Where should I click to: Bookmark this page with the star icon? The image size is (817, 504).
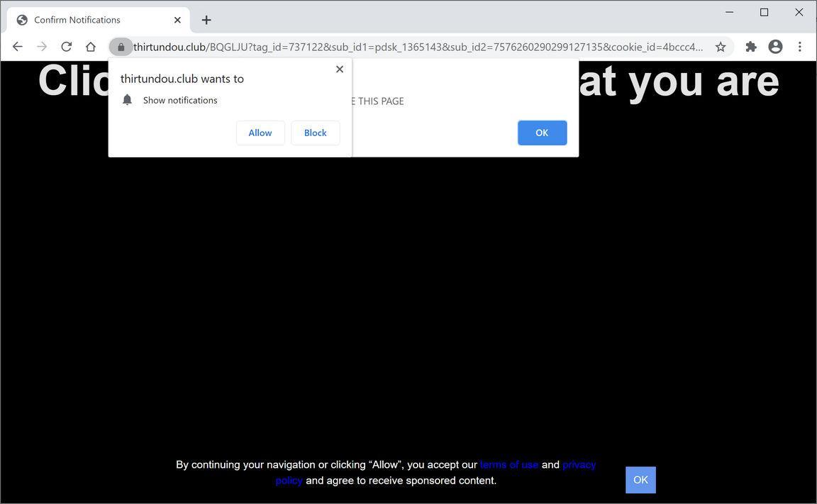click(x=720, y=47)
